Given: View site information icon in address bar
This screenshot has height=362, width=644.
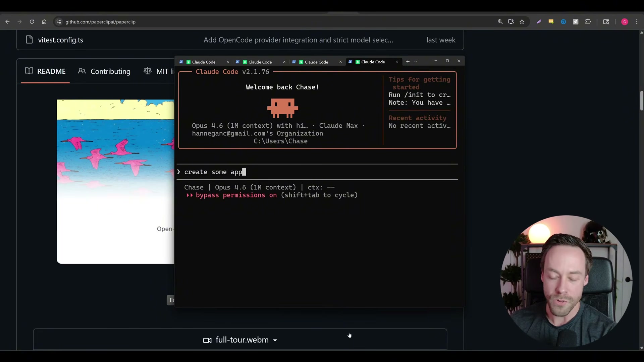Looking at the screenshot, I should point(59,22).
